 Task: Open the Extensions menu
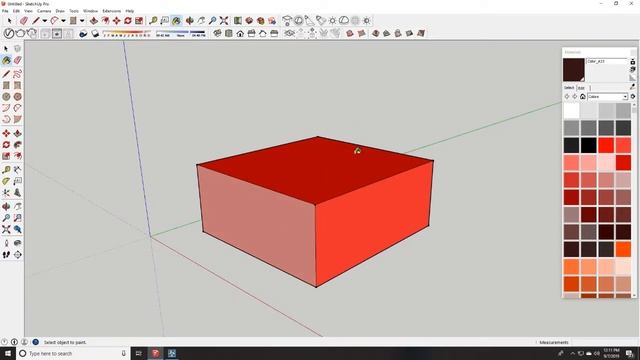point(111,11)
